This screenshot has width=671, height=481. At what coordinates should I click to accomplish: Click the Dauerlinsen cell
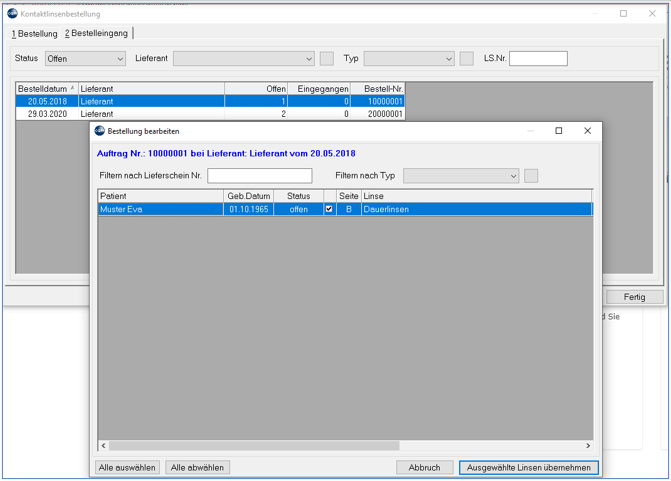476,209
